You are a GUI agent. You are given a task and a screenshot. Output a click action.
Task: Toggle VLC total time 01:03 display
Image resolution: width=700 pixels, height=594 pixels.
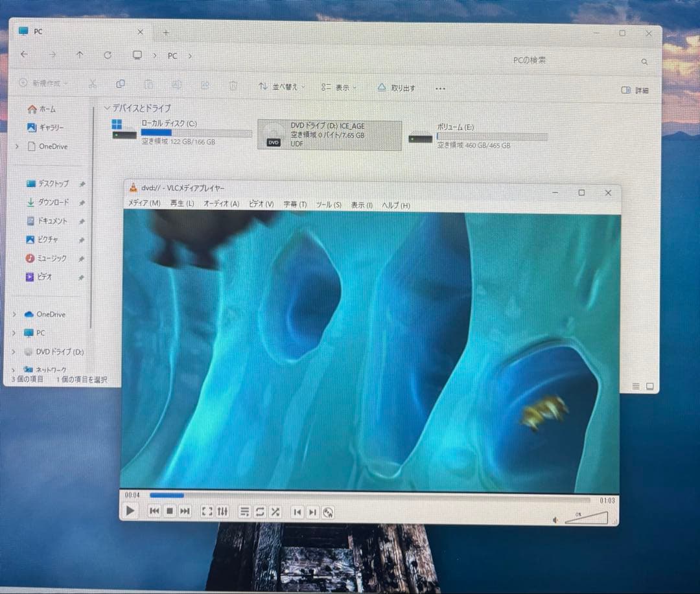click(x=607, y=500)
